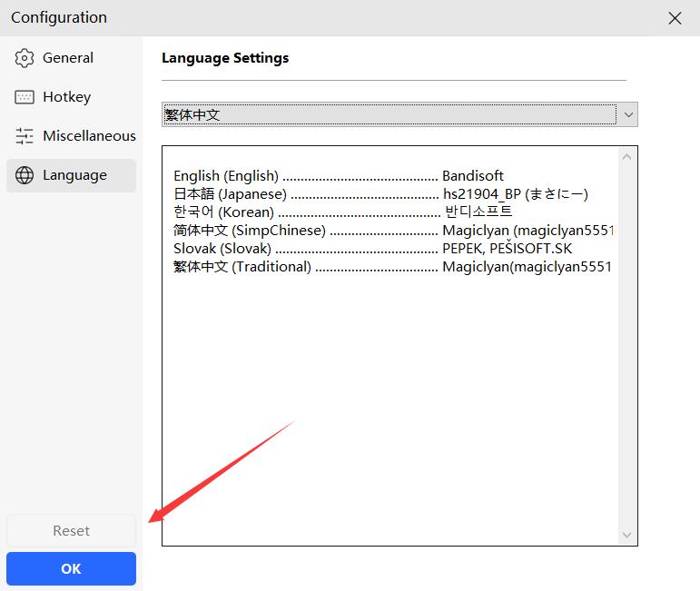Screen dimensions: 700x591
Task: Click the Hotkey keyboard icon
Action: (x=25, y=97)
